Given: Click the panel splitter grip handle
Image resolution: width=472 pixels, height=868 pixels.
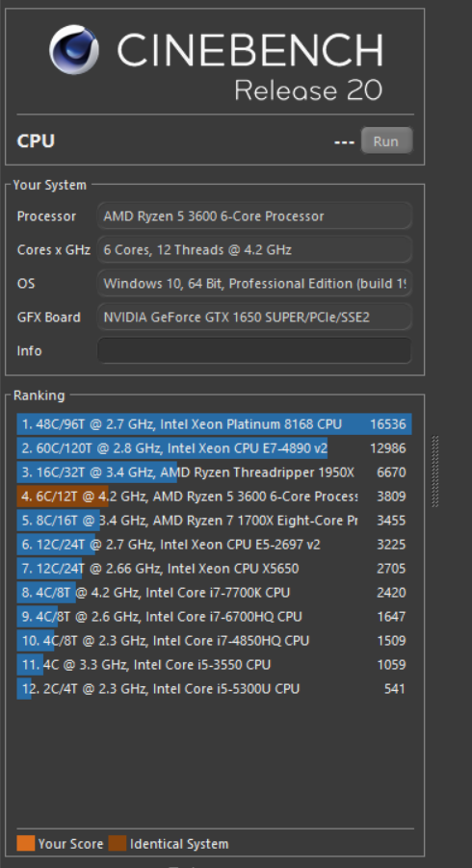Looking at the screenshot, I should (435, 472).
